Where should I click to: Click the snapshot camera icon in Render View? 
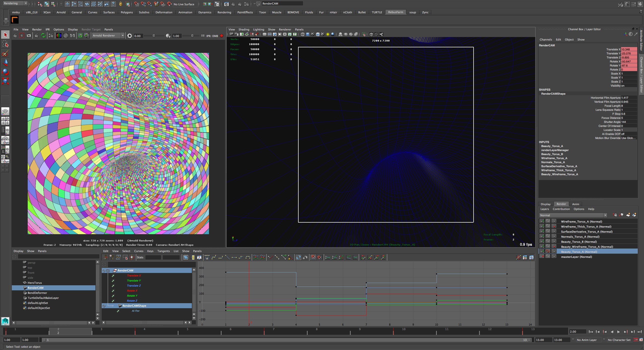point(29,36)
